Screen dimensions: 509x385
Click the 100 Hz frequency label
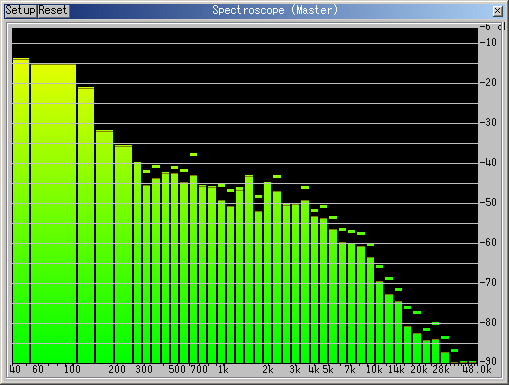(72, 369)
